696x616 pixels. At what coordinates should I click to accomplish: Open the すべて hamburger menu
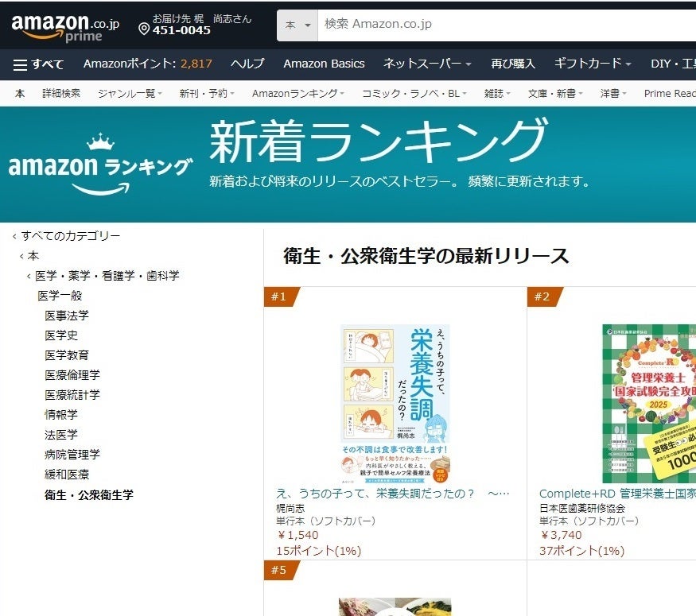click(38, 64)
